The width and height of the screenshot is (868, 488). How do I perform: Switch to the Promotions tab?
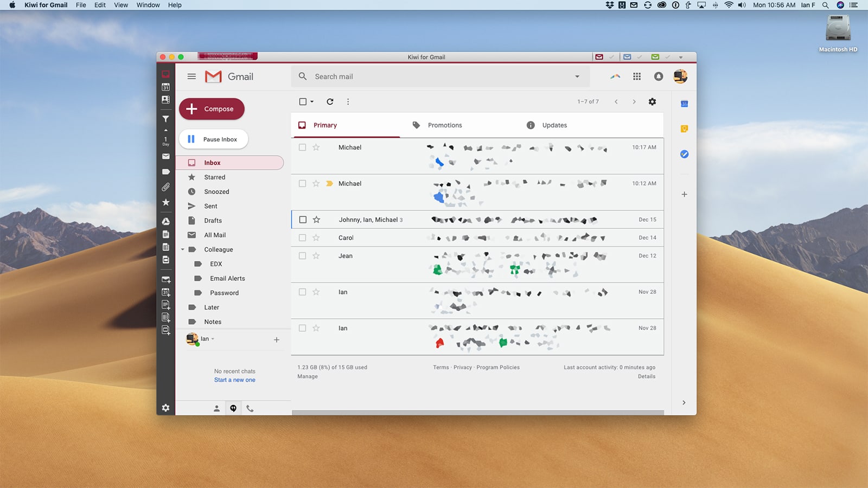tap(444, 125)
